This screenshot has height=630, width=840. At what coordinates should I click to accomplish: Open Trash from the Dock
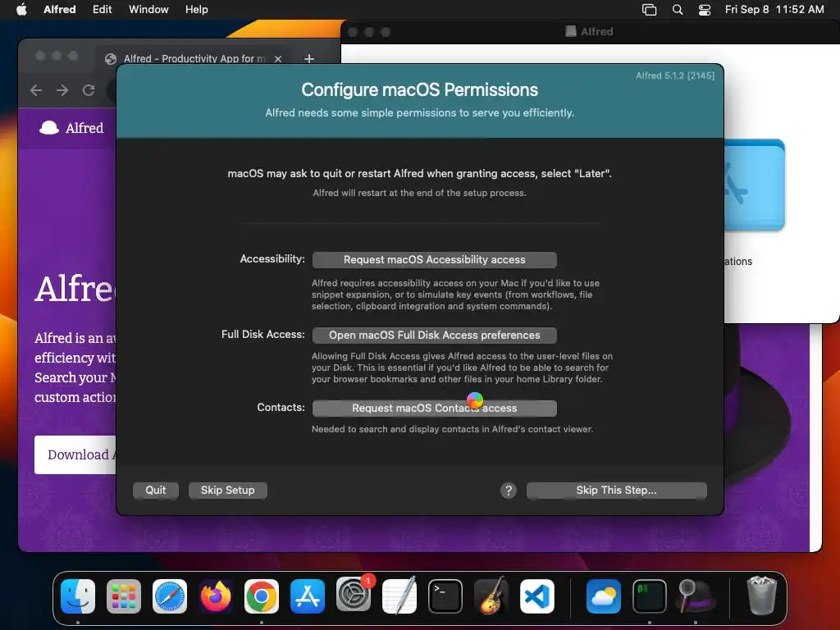point(761,596)
